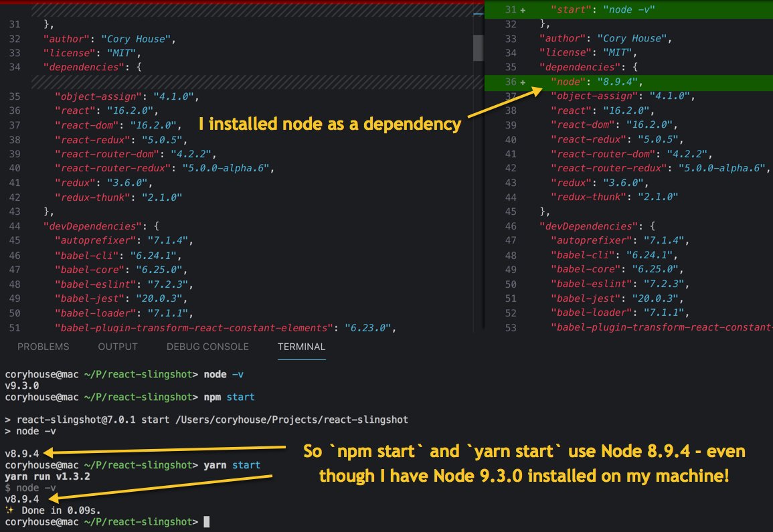773x532 pixels.
Task: Click "author" key in the left pane
Action: pyautogui.click(x=66, y=39)
